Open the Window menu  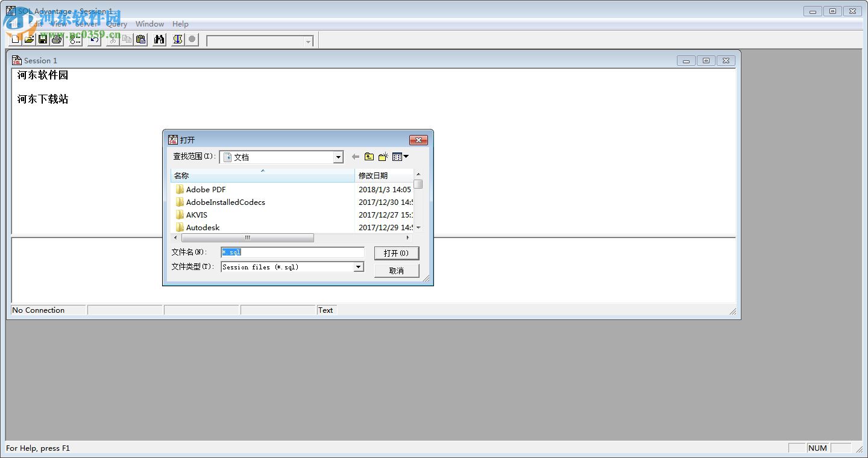(149, 24)
